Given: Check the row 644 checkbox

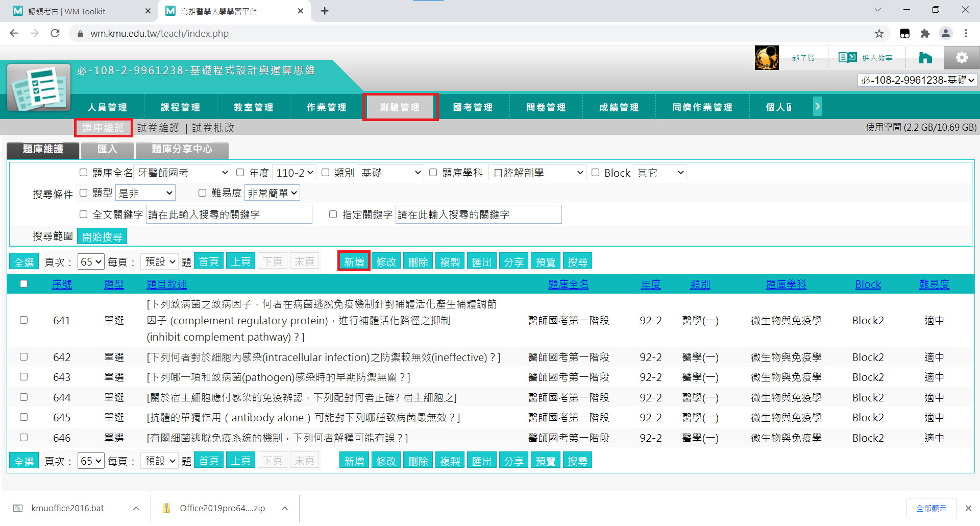Looking at the screenshot, I should coord(23,397).
